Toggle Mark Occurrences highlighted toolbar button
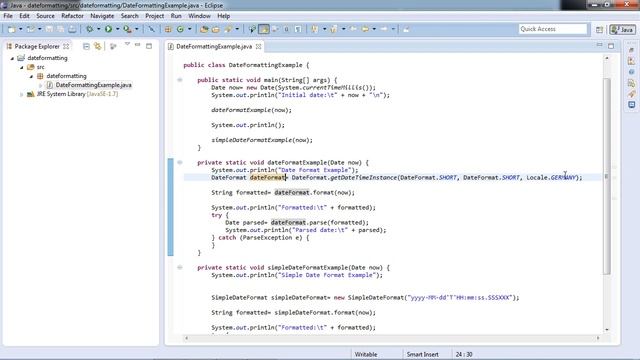 (x=264, y=29)
